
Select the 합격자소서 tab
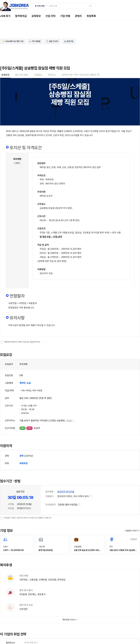[10, 642]
